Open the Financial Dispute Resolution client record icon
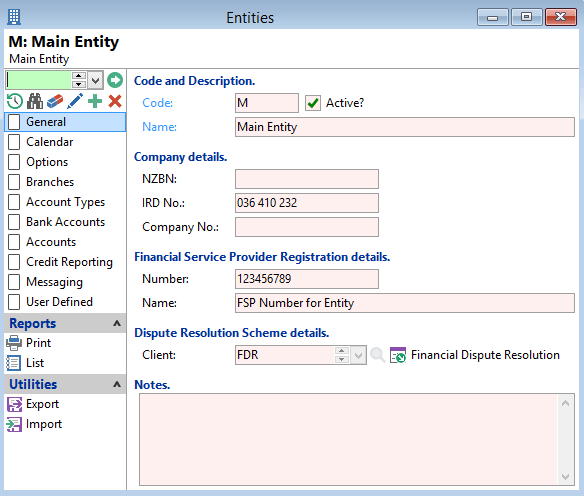 (x=398, y=355)
